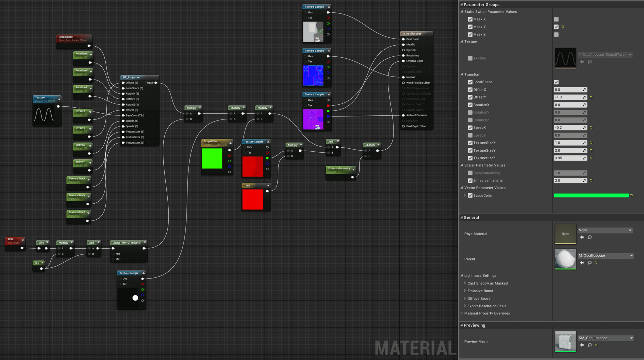The height and width of the screenshot is (360, 644).
Task: Browse to the T_Oscilloscope_SoundWave texture asset
Action: click(590, 62)
